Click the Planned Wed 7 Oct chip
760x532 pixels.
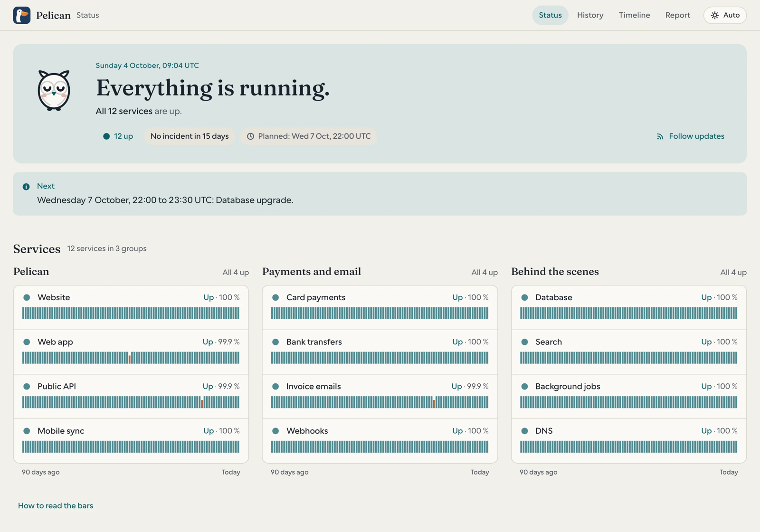[x=309, y=136]
